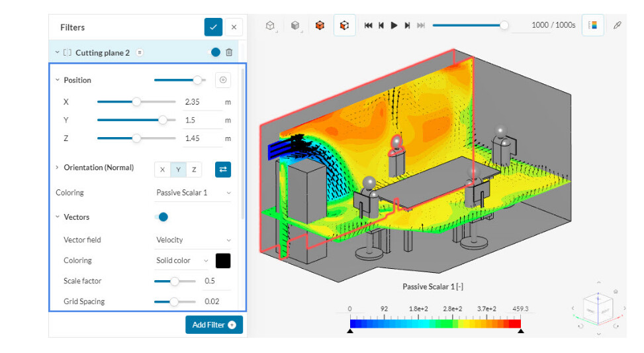Close the Filters panel
The width and height of the screenshot is (644, 353).
pos(234,27)
